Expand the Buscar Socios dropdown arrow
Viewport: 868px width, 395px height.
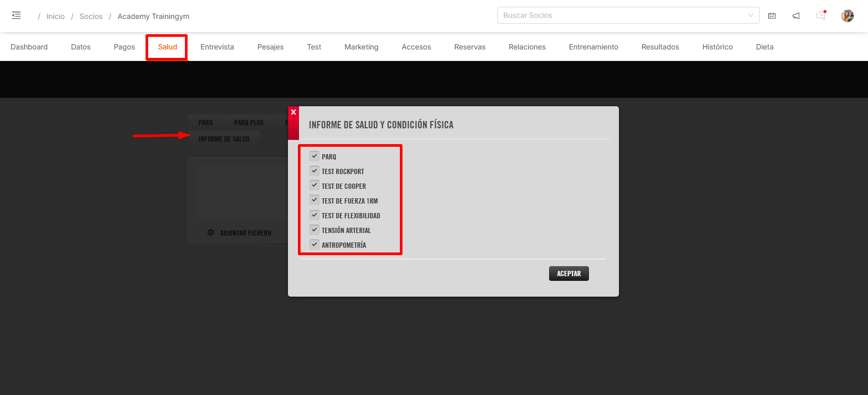750,15
